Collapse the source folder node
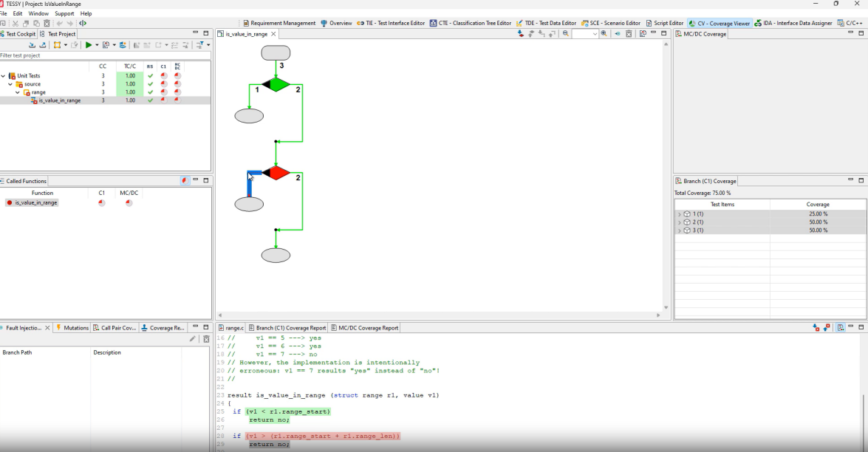Viewport: 868px width, 452px height. click(x=10, y=84)
